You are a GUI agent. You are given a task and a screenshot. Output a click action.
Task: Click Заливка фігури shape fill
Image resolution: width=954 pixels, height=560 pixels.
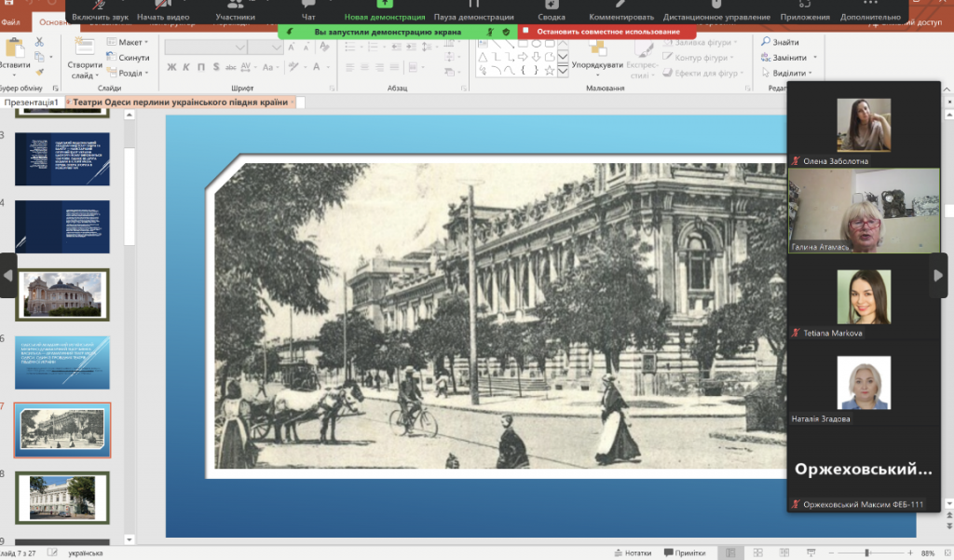click(700, 42)
